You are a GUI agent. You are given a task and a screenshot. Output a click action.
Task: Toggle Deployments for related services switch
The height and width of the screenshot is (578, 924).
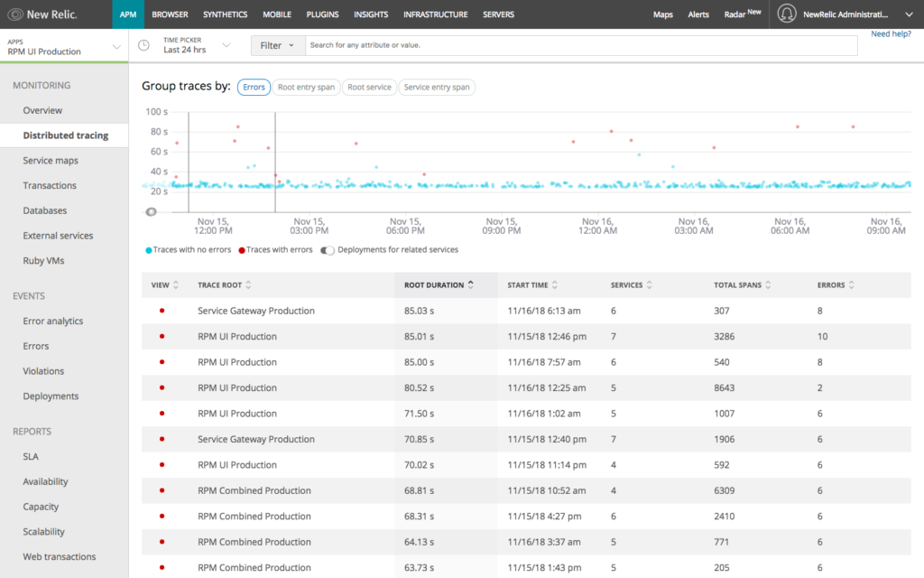pos(328,250)
